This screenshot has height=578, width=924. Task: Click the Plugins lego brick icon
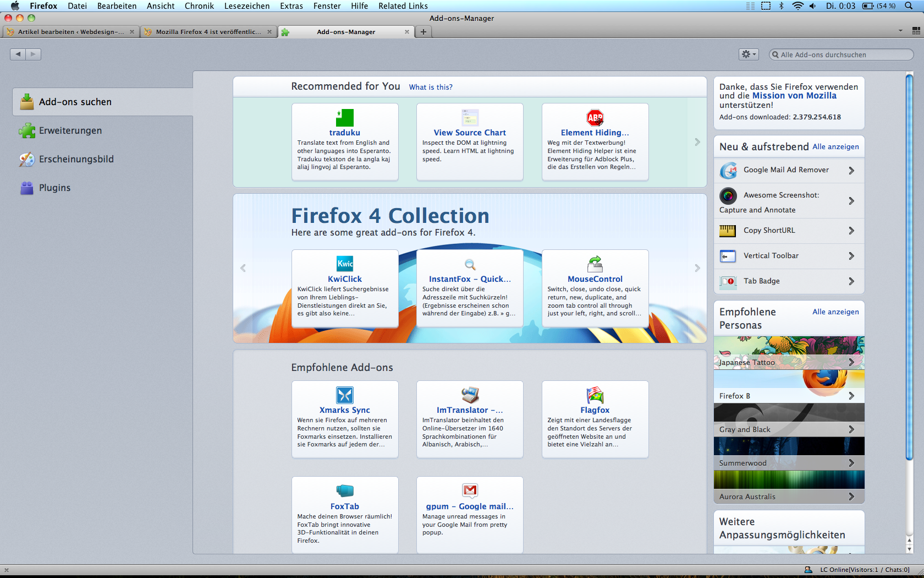pos(27,188)
